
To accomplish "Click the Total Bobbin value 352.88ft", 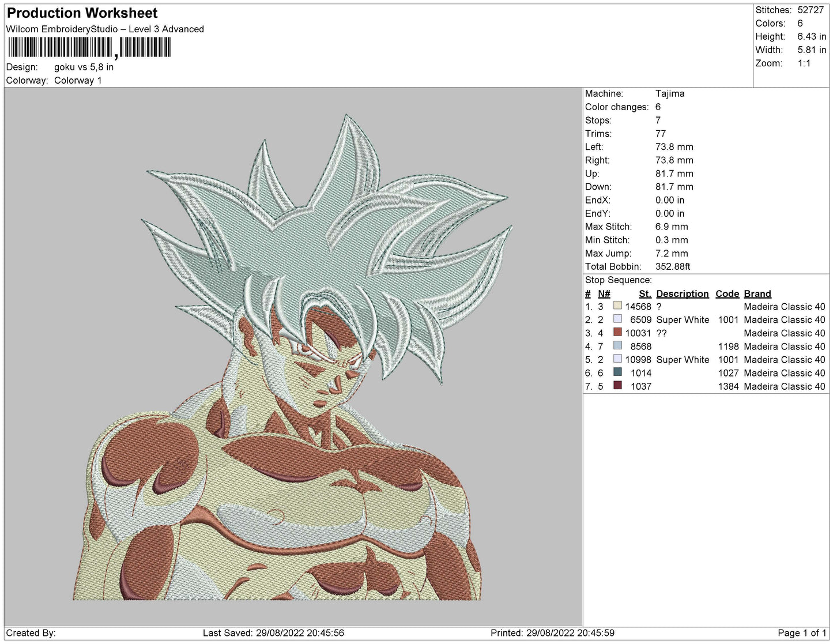I will pyautogui.click(x=673, y=266).
